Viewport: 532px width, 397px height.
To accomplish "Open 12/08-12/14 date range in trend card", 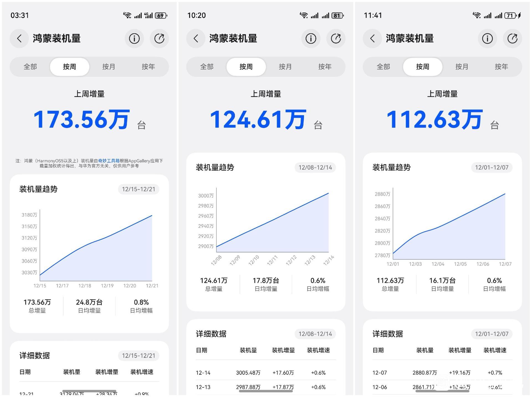I will pyautogui.click(x=315, y=168).
